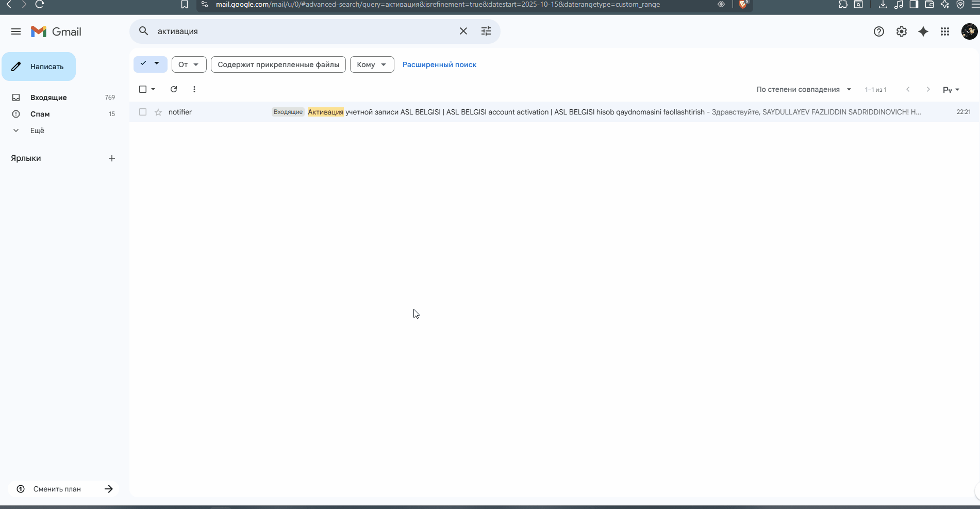Screen dimensions: 980x509
Task: Open Gmail settings gear
Action: point(901,31)
